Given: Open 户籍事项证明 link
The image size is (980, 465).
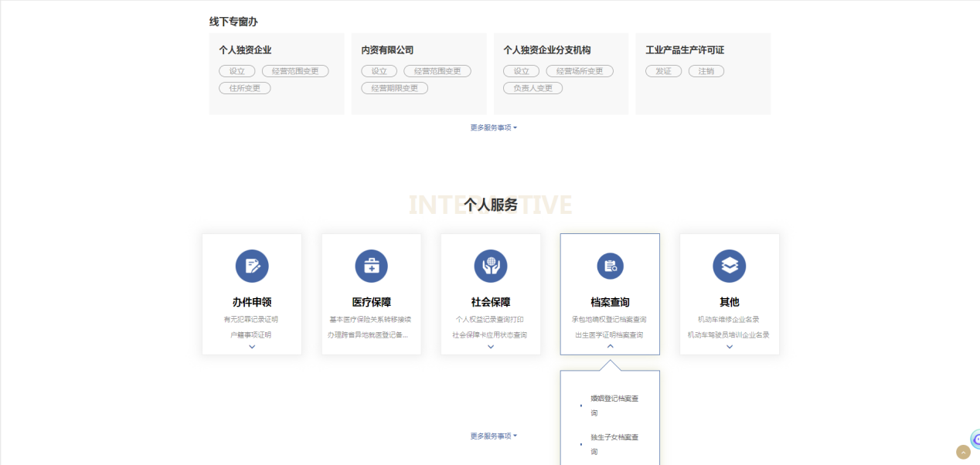Looking at the screenshot, I should click(251, 335).
